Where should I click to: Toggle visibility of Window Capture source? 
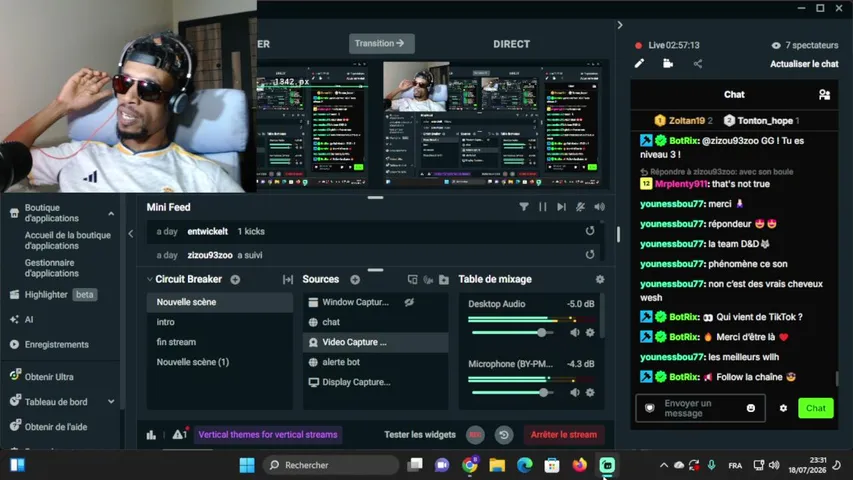pos(409,302)
